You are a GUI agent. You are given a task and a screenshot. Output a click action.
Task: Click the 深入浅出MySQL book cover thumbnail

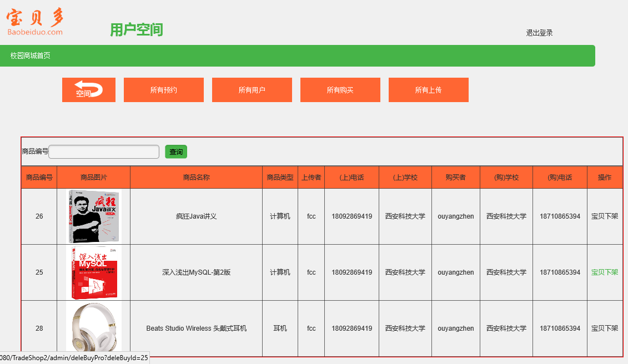point(94,272)
